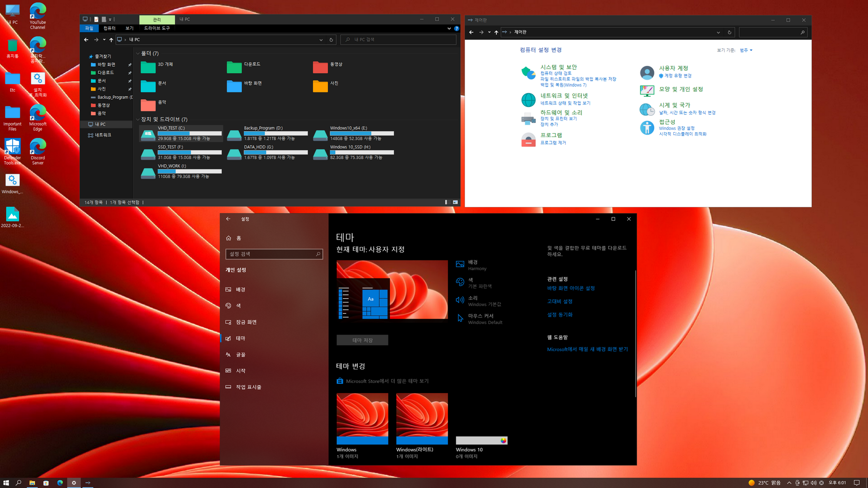868x488 pixels.
Task: Open Defender Tools.exe desktop icon
Action: click(13, 152)
